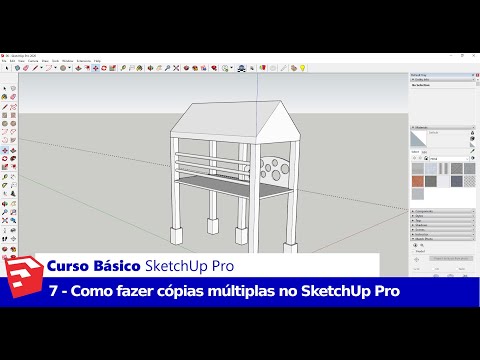The height and width of the screenshot is (360, 480).
Task: Select the arrow Select tool in top toolbar
Action: (x=7, y=68)
